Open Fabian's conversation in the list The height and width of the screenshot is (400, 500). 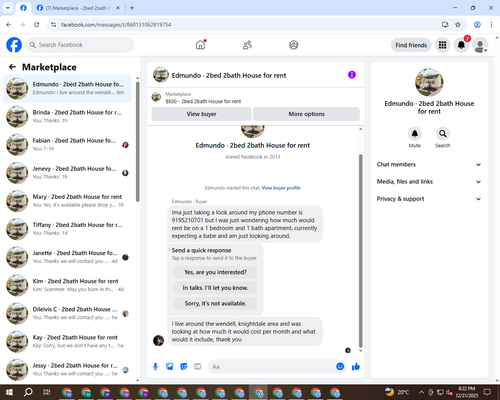coord(67,145)
